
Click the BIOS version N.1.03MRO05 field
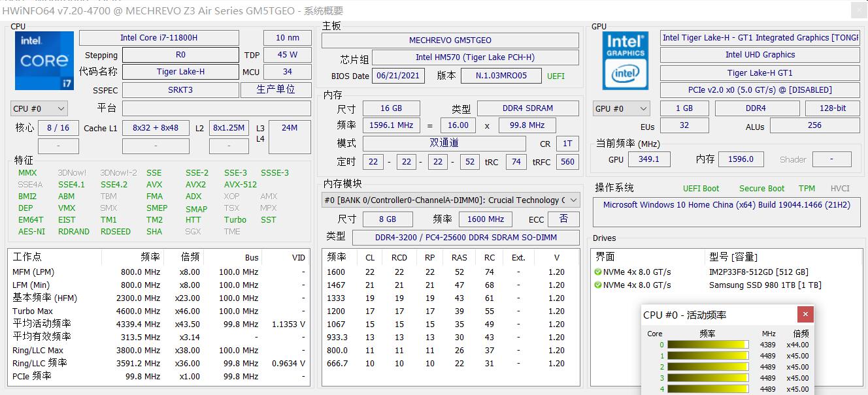point(501,76)
